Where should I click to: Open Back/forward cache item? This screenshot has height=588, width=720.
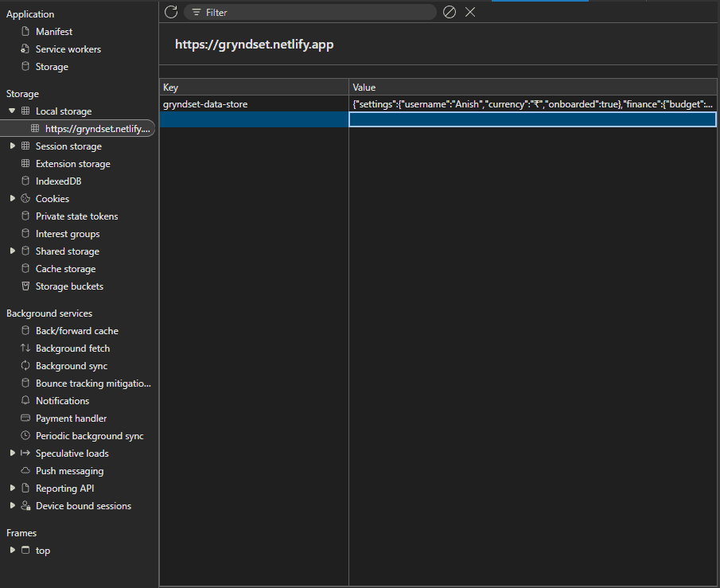tap(76, 331)
